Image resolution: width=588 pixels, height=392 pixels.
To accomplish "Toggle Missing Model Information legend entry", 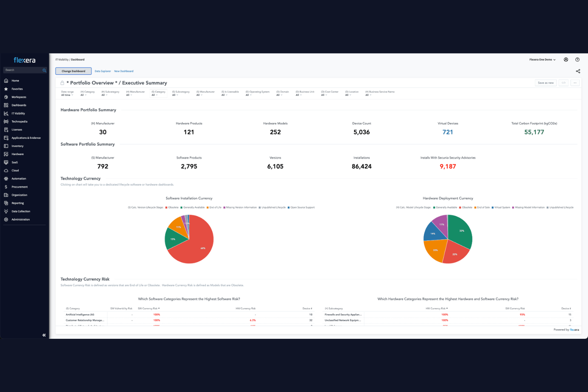I will (x=528, y=207).
